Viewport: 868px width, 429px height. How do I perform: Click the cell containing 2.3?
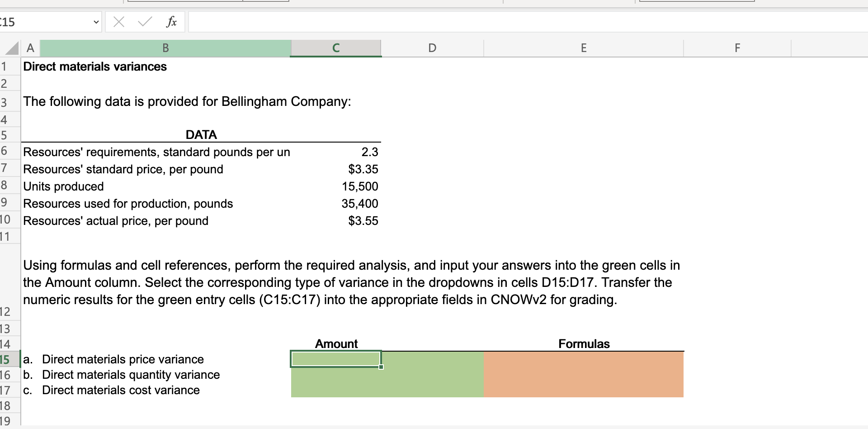370,152
